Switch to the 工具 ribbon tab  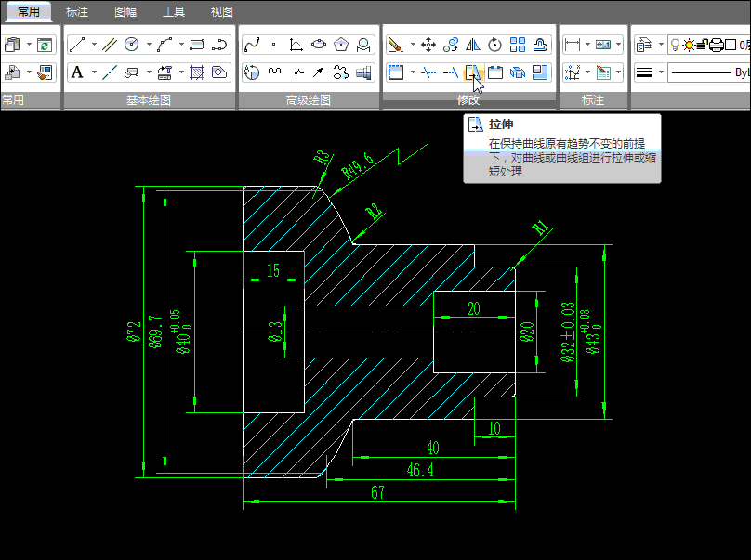coord(174,11)
